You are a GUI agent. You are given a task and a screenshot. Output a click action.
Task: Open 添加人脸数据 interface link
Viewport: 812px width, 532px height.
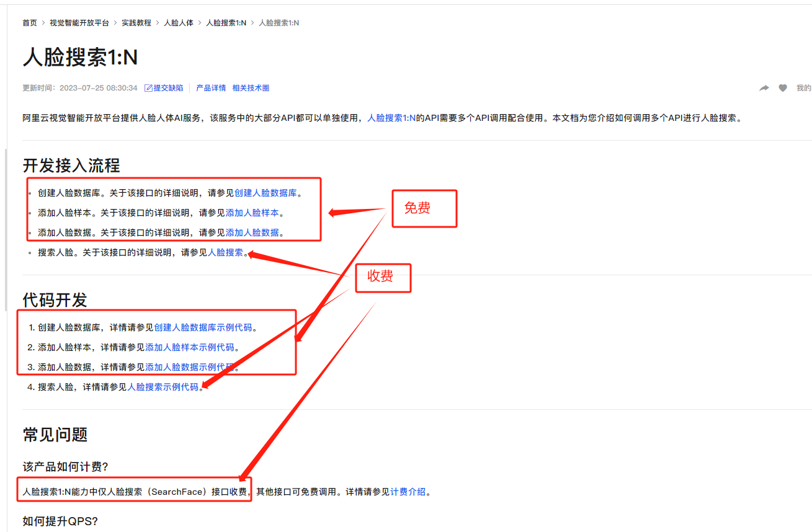point(252,233)
